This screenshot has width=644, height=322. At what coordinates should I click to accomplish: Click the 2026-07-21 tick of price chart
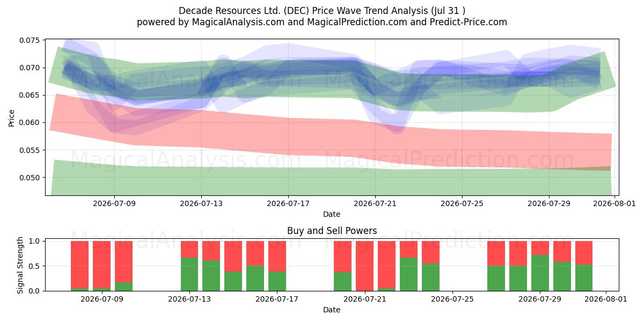pyautogui.click(x=375, y=203)
